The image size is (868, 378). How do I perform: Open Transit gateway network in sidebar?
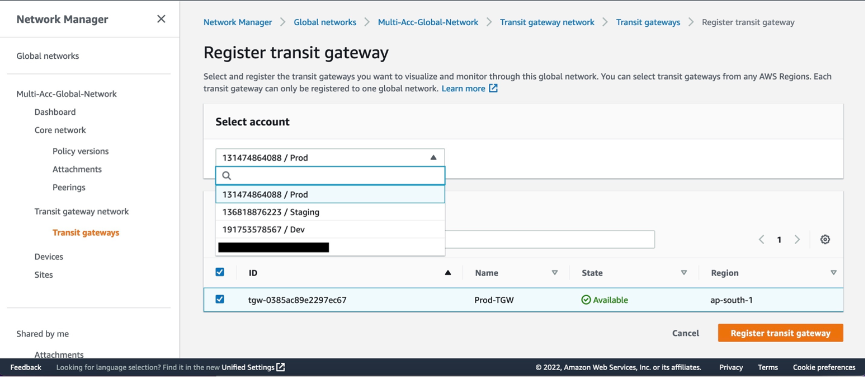[x=82, y=212]
